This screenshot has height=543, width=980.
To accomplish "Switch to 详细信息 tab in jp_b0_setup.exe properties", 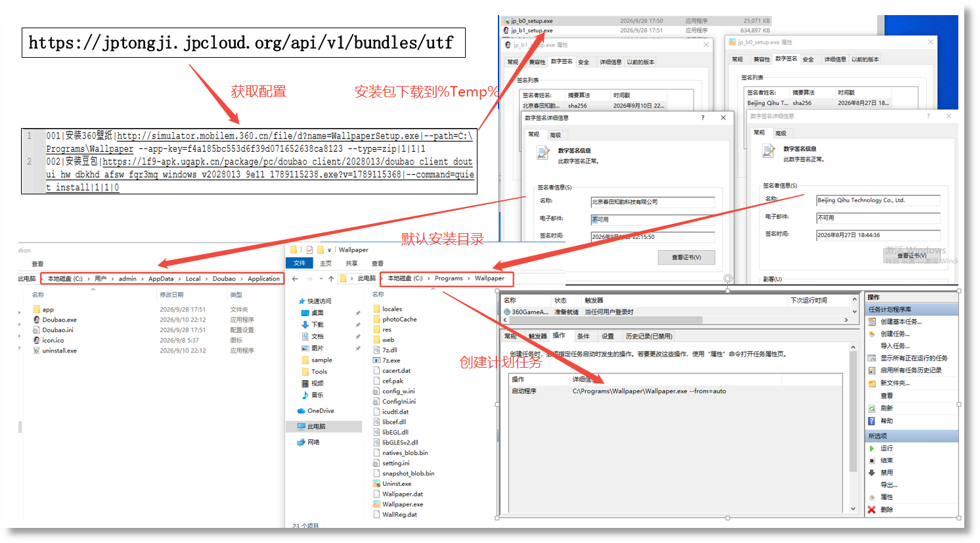I will [834, 60].
